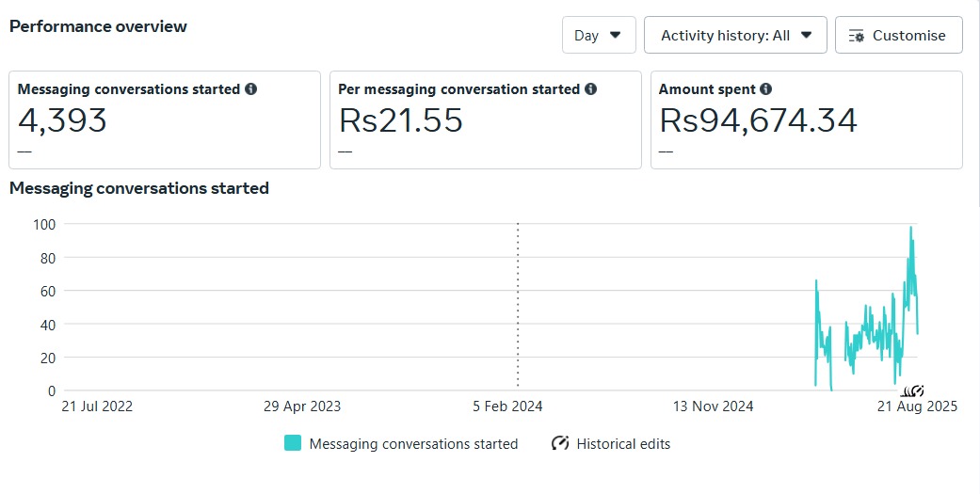Click the Performance overview heading
The width and height of the screenshot is (980, 494).
(x=98, y=26)
